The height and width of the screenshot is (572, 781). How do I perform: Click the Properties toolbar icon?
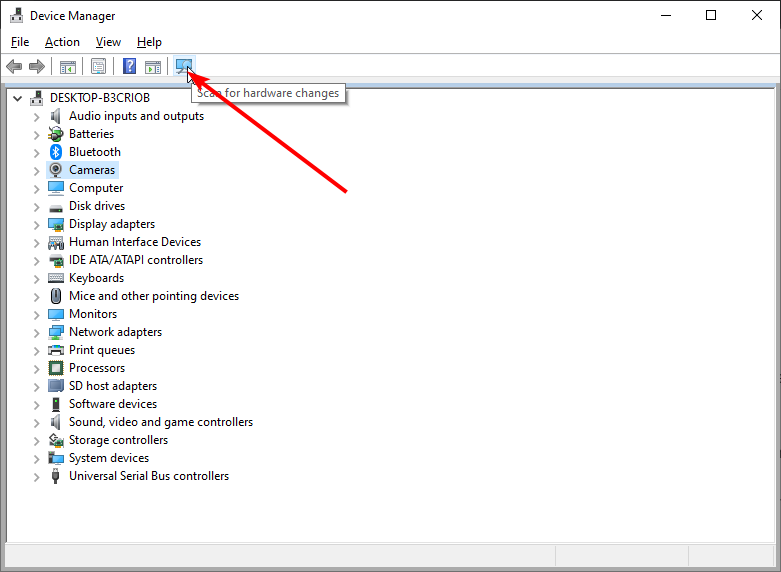[x=98, y=67]
